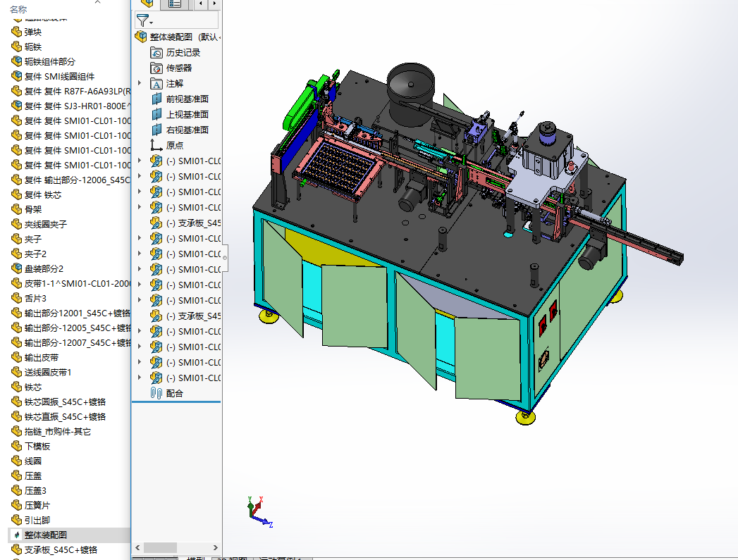Click the left arrow next to manager tabs

(x=200, y=4)
